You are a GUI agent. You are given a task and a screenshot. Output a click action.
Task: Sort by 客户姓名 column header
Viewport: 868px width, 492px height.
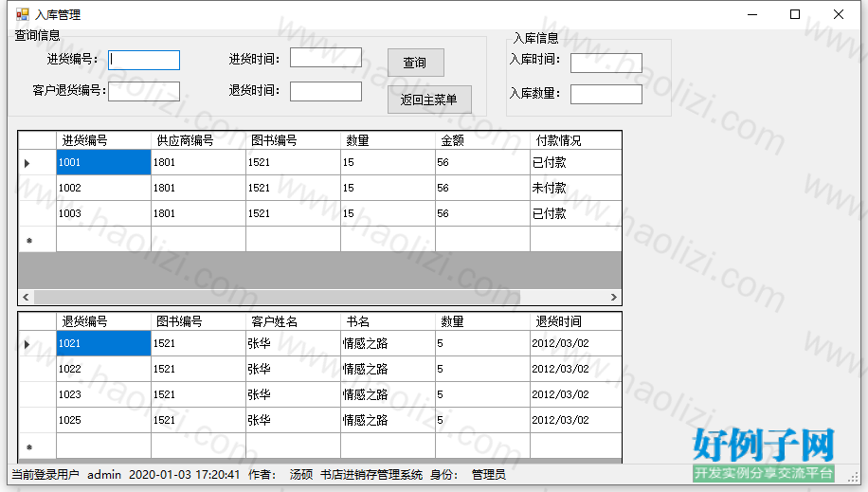(x=293, y=322)
